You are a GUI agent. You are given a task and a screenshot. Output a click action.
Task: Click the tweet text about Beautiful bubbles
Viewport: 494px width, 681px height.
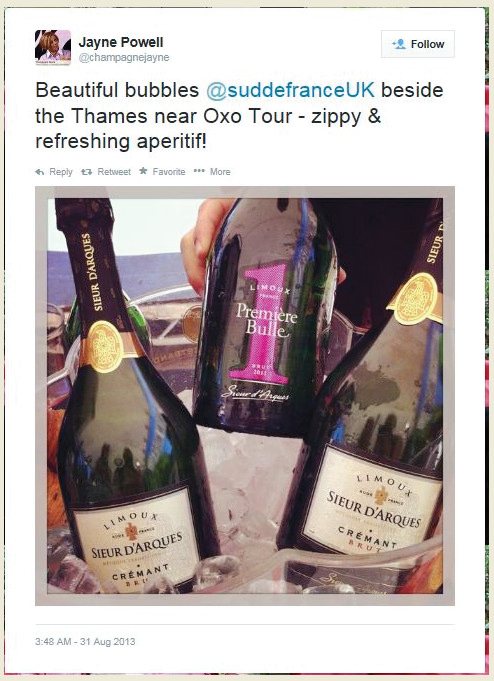coord(239,116)
